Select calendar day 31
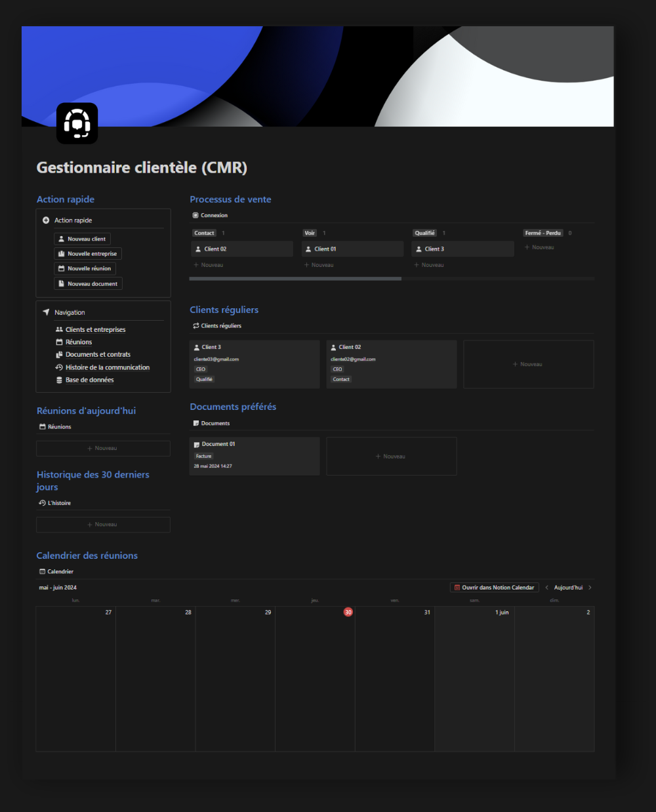 [x=395, y=679]
